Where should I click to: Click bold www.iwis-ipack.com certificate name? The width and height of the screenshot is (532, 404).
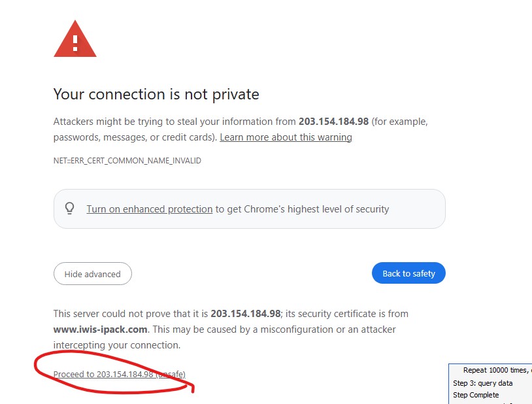coord(101,329)
